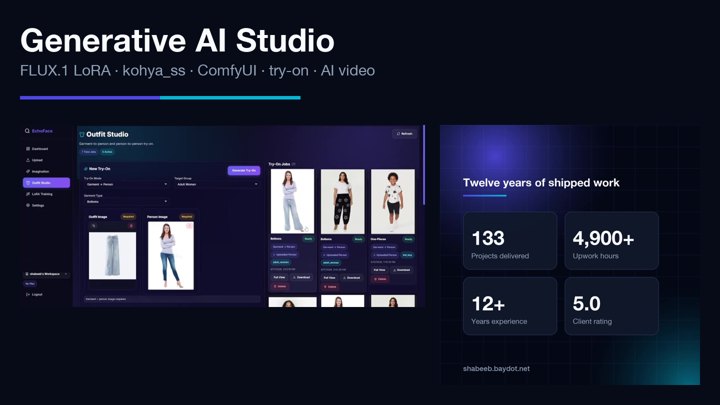
Task: Click the 'Try-On Jobs' section heading
Action: [279, 164]
